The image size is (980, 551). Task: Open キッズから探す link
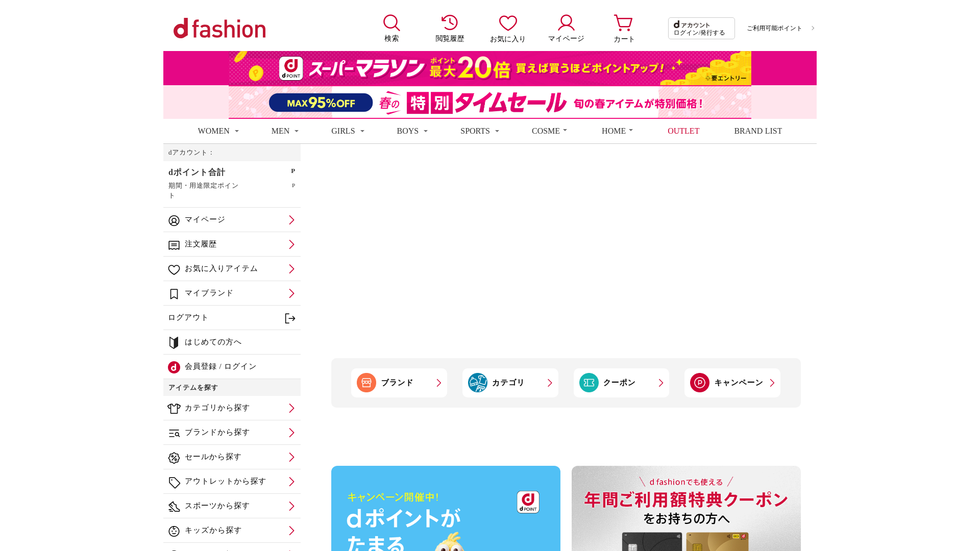232,531
